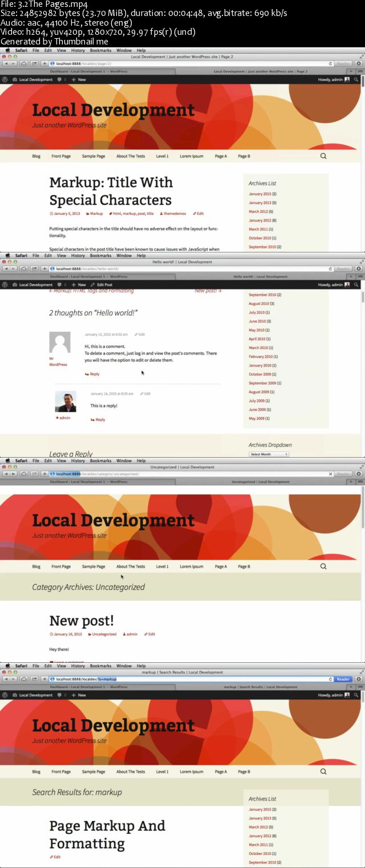Image resolution: width=365 pixels, height=868 pixels.
Task: Click Edit Post in the Hello world! admin bar
Action: tap(102, 284)
